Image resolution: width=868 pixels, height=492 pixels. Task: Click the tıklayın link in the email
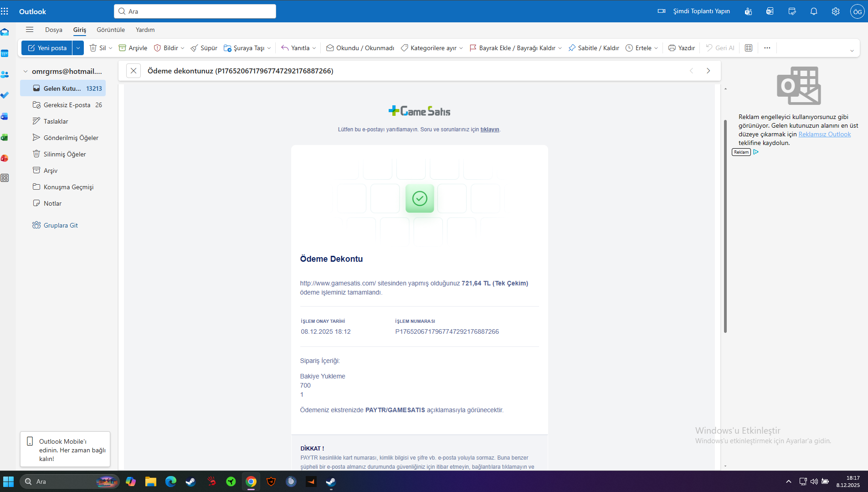pos(490,129)
